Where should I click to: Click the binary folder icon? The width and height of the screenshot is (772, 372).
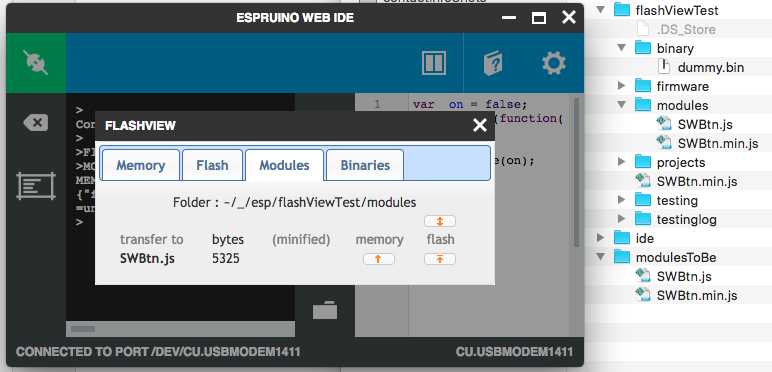(643, 48)
